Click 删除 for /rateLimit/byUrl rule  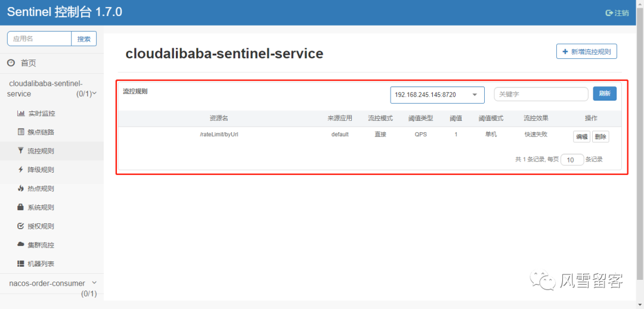pos(600,137)
